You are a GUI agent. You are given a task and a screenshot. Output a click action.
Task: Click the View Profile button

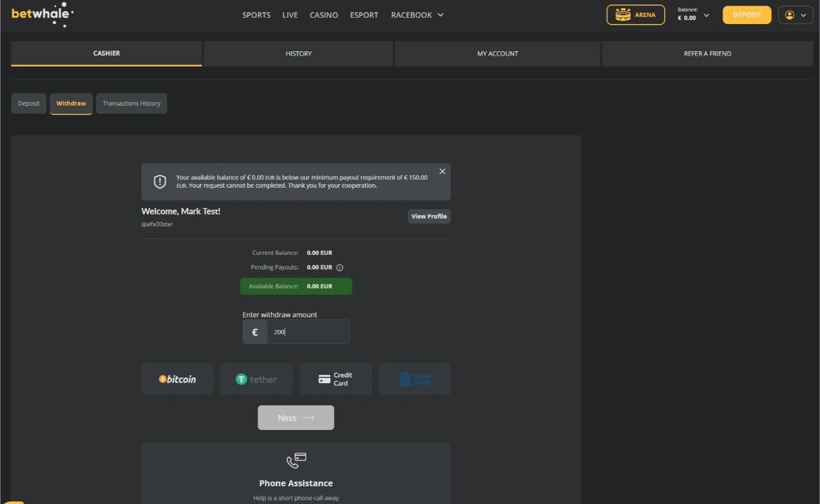[x=429, y=216]
